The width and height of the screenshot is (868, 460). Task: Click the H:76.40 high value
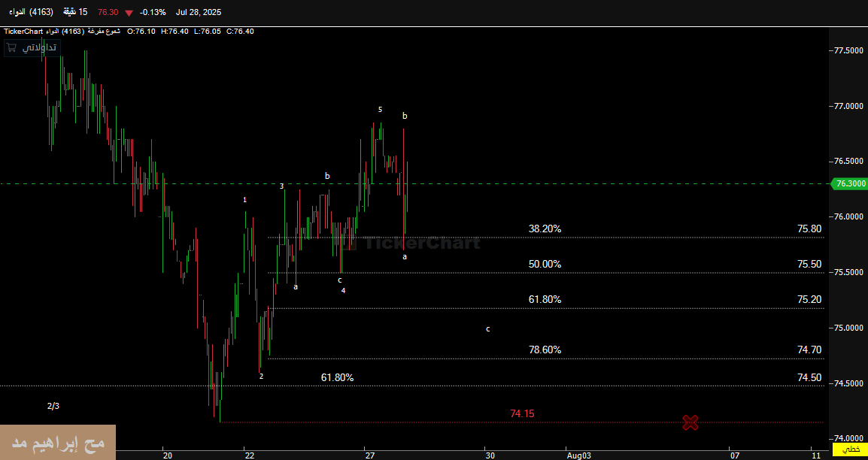coord(175,32)
